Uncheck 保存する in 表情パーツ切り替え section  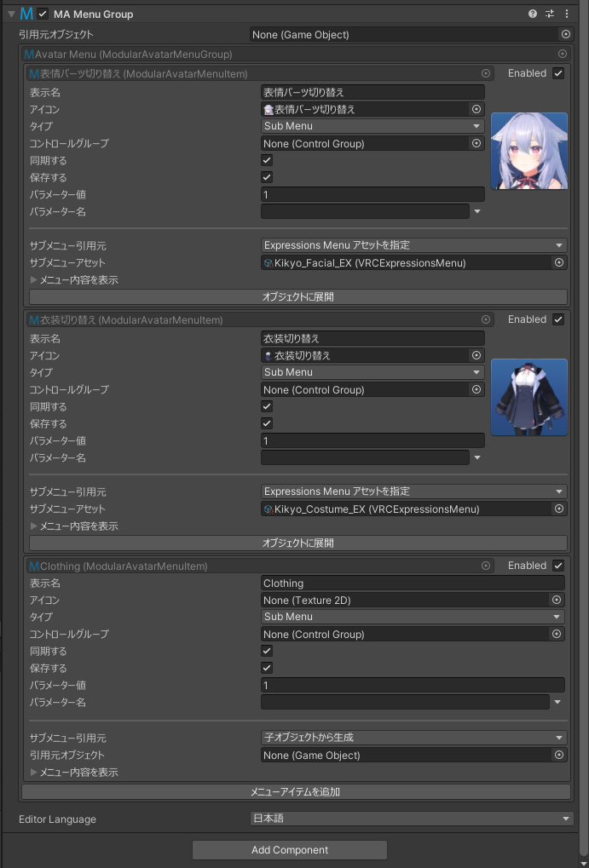[267, 177]
